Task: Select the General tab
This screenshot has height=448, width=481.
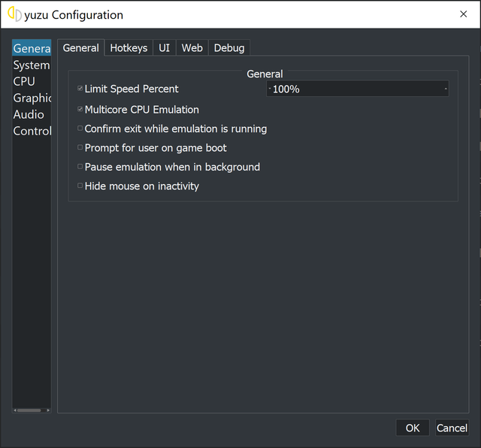Action: (x=81, y=48)
